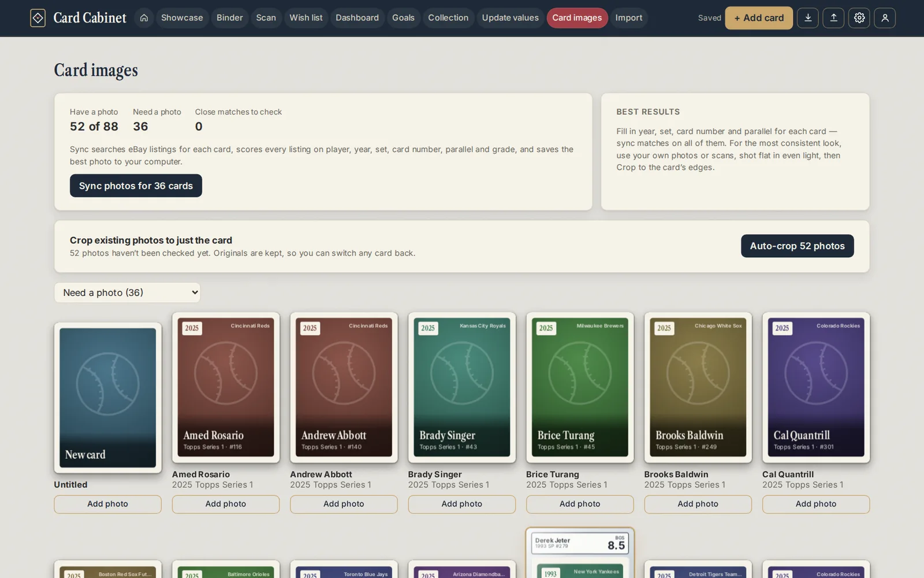Select the Brady Singer card thumbnail
This screenshot has width=924, height=578.
tap(462, 387)
